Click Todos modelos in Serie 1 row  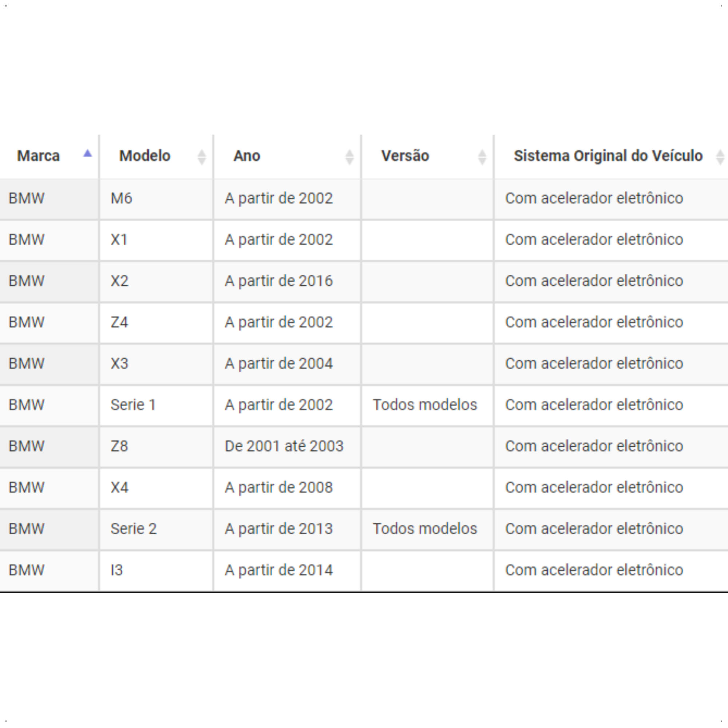pos(425,405)
